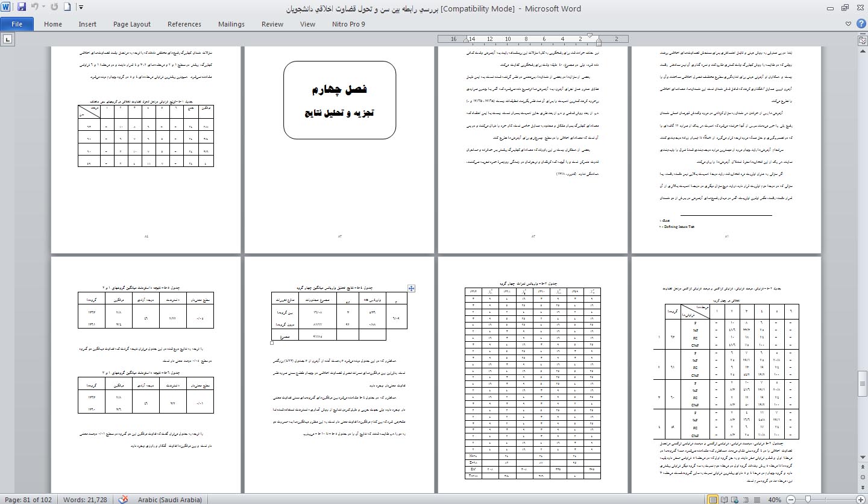The image size is (868, 504).
Task: Click Arabic (Saudi Arabia) language button
Action: (x=169, y=499)
